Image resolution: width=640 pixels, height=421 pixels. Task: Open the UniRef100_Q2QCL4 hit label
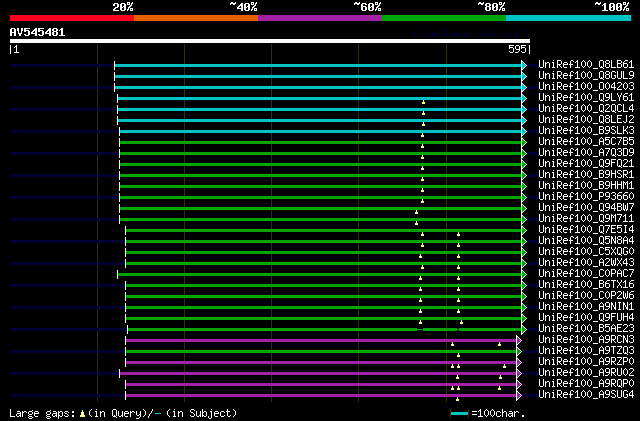(586, 109)
